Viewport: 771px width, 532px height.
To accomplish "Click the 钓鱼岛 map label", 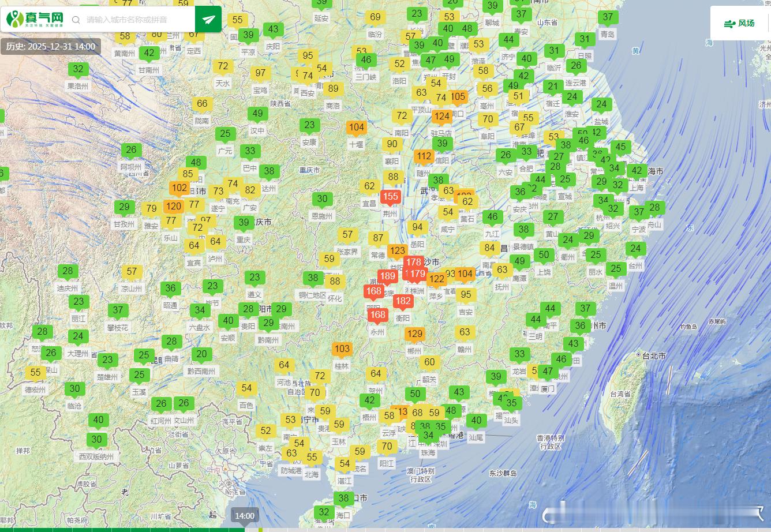I will point(688,327).
